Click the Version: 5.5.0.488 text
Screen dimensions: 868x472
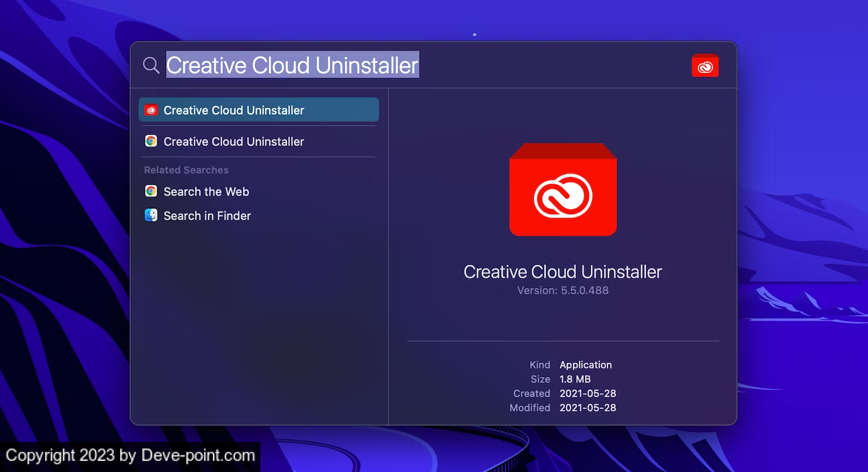coord(563,290)
